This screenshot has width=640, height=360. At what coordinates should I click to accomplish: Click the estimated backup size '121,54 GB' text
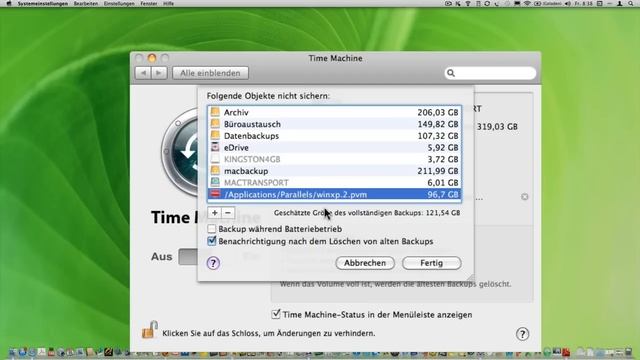click(x=443, y=213)
